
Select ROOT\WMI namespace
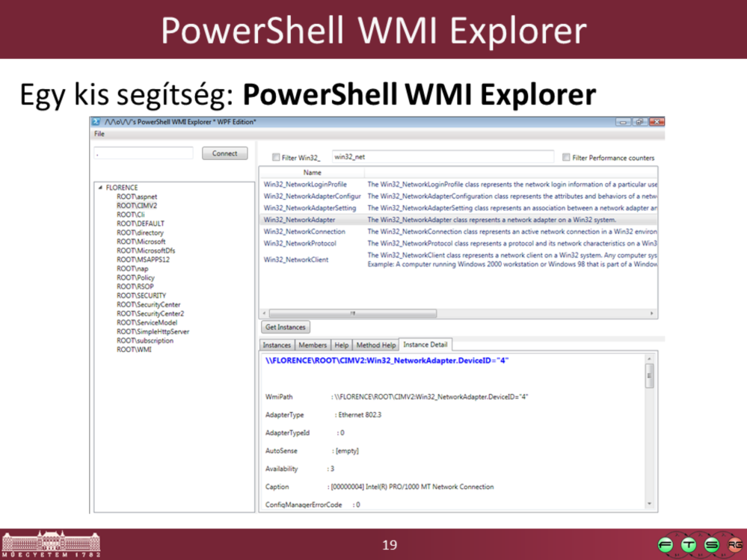(134, 349)
